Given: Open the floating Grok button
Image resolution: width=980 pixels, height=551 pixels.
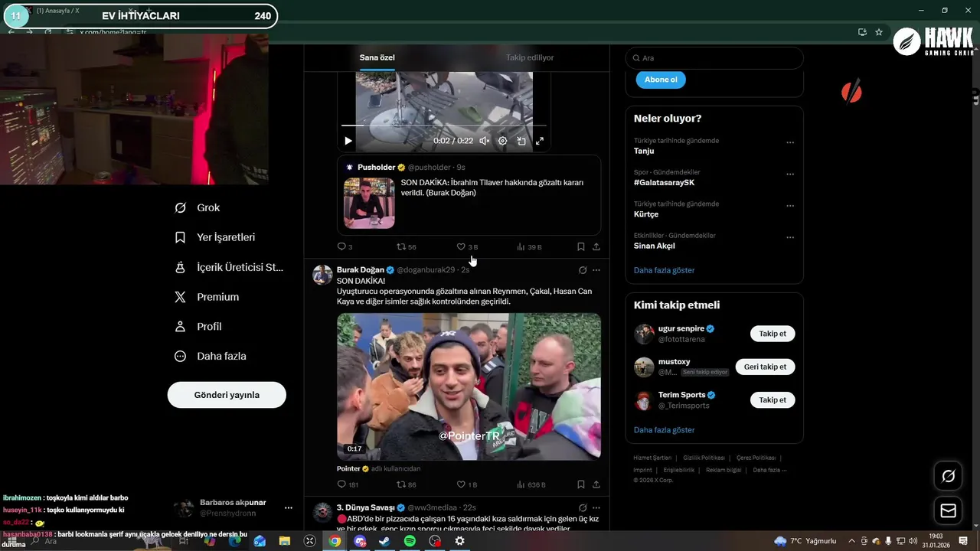Looking at the screenshot, I should point(948,477).
